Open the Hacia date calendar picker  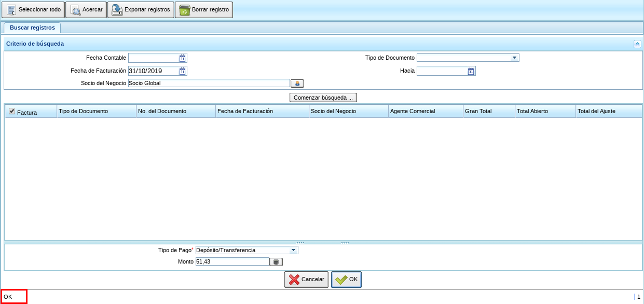point(471,71)
